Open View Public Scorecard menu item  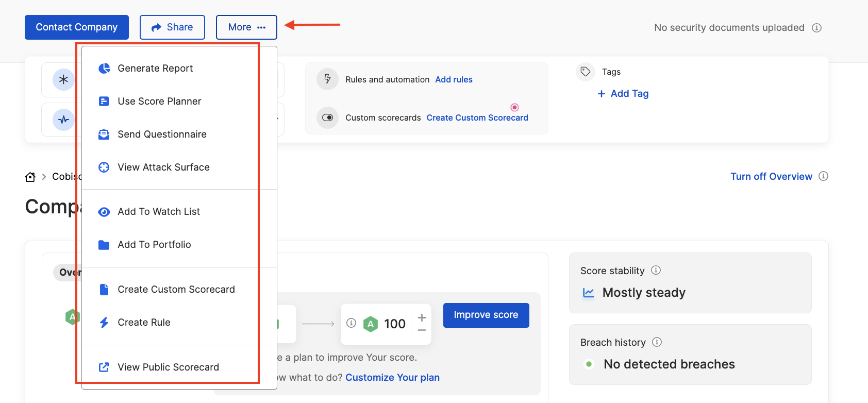pyautogui.click(x=179, y=367)
